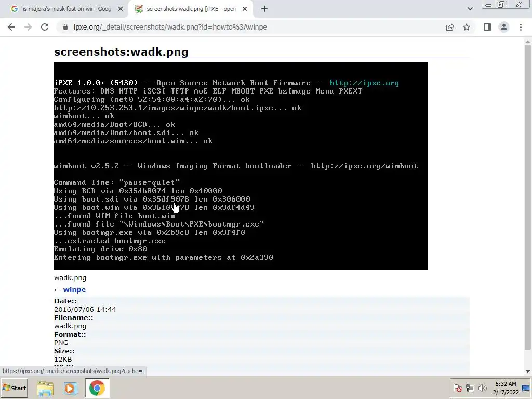Click the scrollbar down arrow
This screenshot has width=532, height=399.
[527, 371]
